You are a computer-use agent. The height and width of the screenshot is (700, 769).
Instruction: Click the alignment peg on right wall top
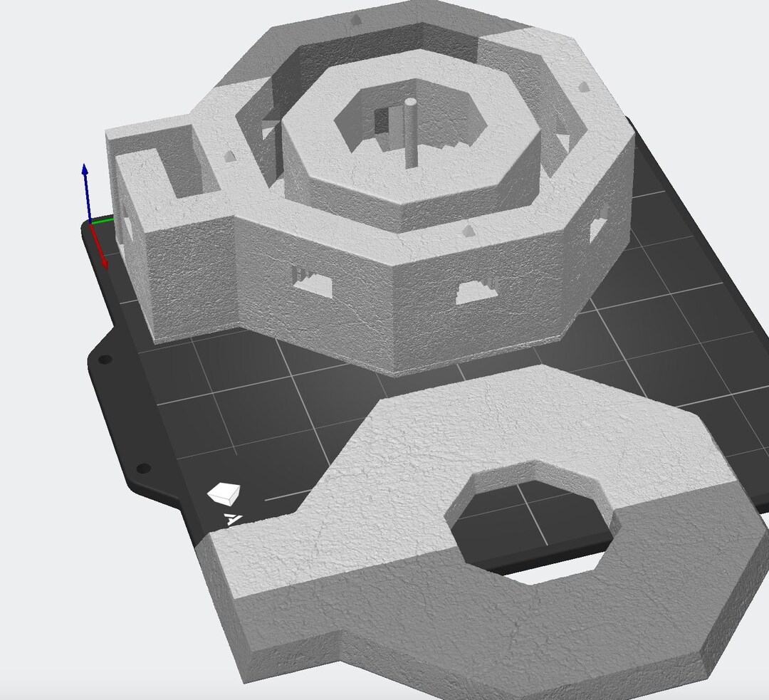point(583,87)
